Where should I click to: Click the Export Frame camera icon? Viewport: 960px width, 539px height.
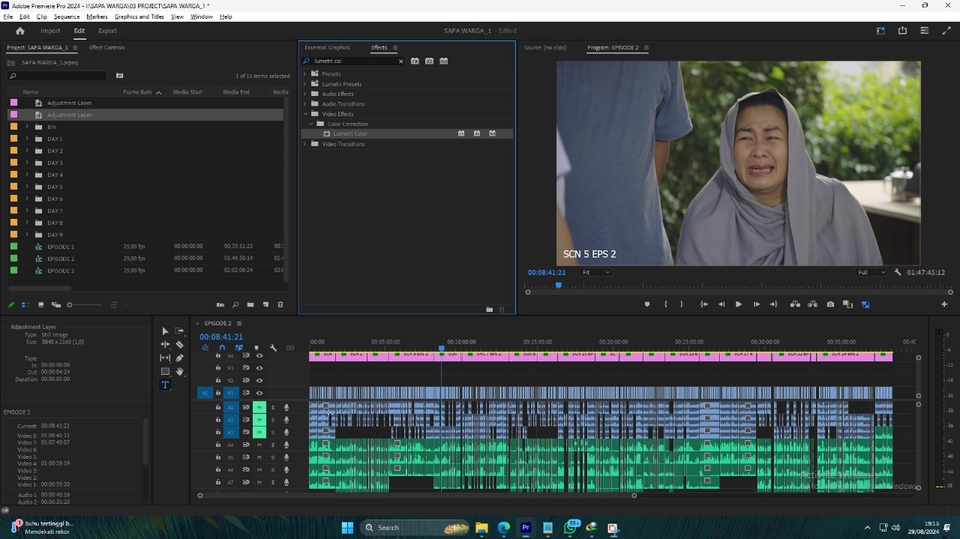pyautogui.click(x=830, y=304)
